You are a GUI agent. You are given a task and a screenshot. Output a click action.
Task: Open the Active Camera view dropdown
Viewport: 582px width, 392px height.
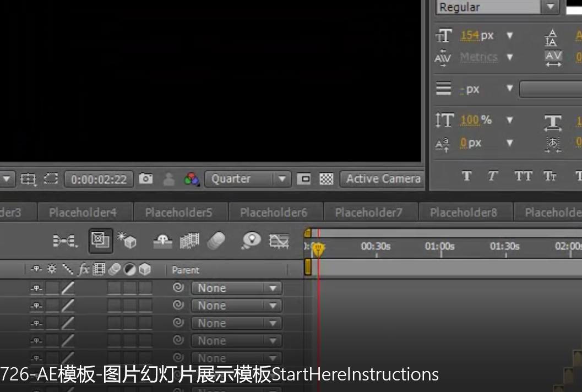point(382,179)
